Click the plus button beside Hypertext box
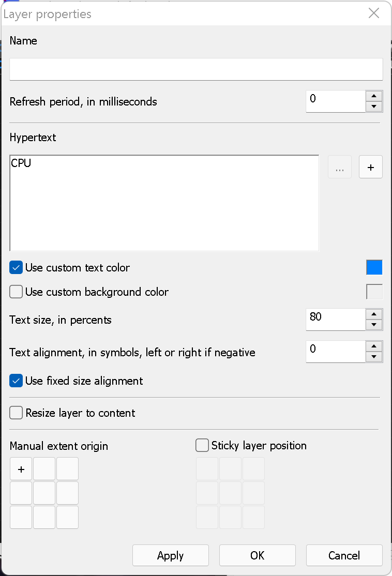This screenshot has height=576, width=392. tap(371, 167)
